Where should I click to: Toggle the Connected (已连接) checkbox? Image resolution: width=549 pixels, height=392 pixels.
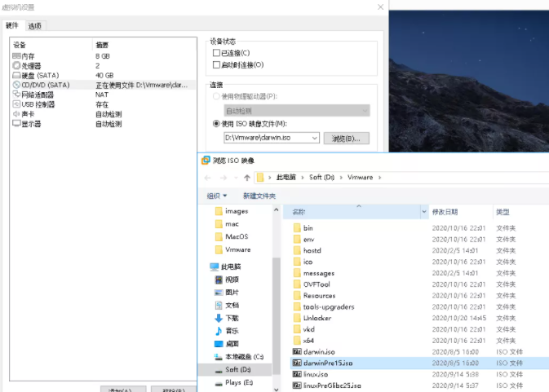point(216,53)
